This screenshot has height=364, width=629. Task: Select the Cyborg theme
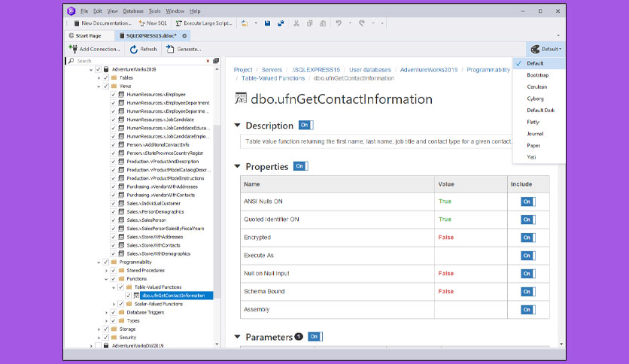coord(539,99)
